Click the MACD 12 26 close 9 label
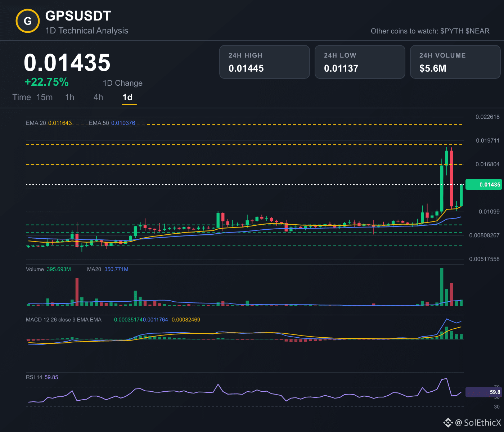Image resolution: width=504 pixels, height=432 pixels. 64,320
